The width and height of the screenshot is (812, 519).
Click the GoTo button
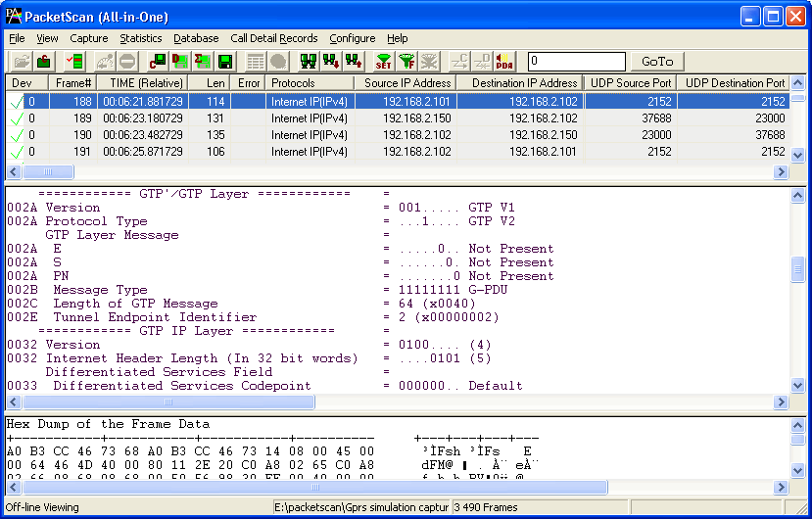point(657,62)
